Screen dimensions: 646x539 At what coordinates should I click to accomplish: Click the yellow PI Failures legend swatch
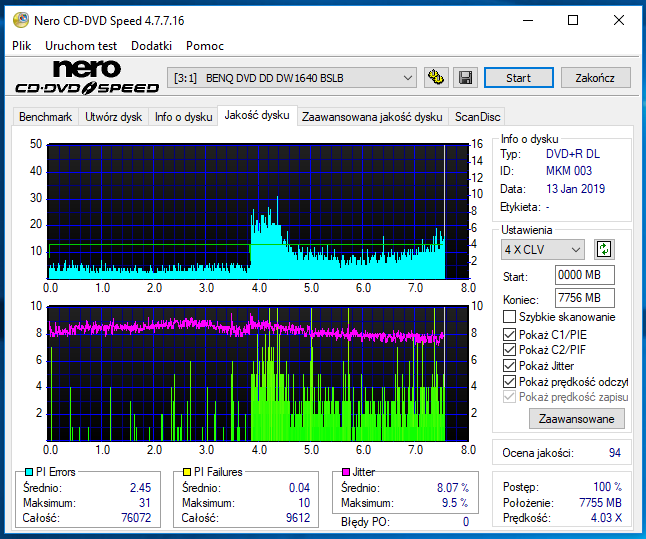[x=187, y=472]
